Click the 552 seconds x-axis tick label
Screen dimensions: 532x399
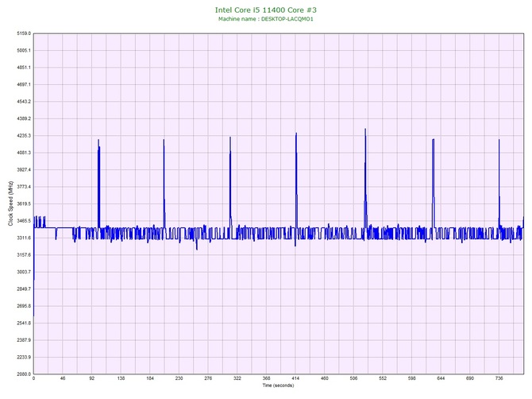(383, 378)
